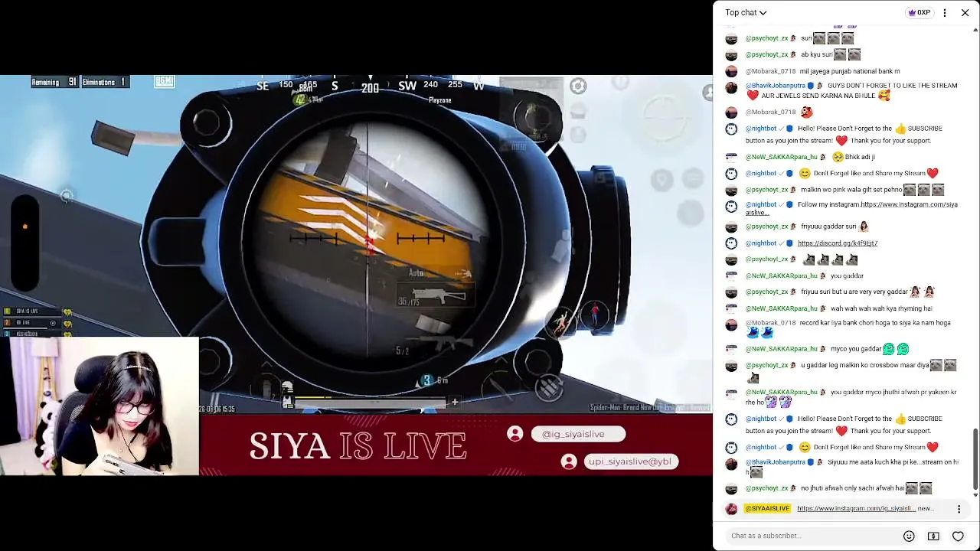Click author name on 'Bhkk adi ji' message
This screenshot has height=551, width=980.
781,157
